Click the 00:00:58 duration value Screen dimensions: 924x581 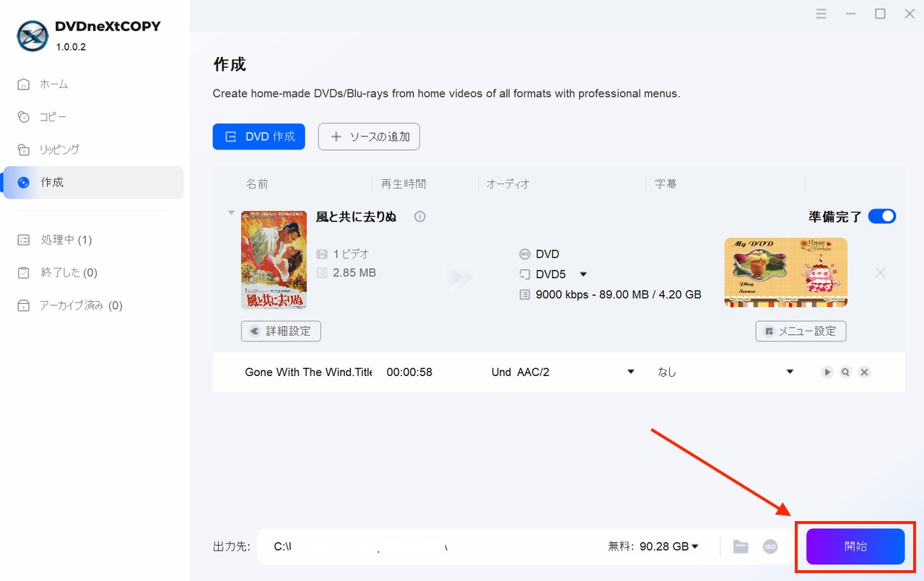409,372
